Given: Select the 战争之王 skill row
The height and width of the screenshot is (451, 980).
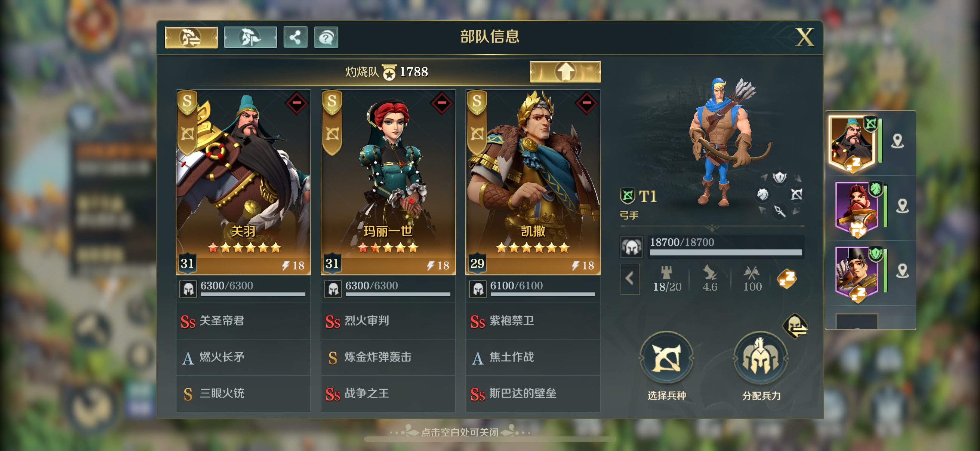Looking at the screenshot, I should 388,393.
